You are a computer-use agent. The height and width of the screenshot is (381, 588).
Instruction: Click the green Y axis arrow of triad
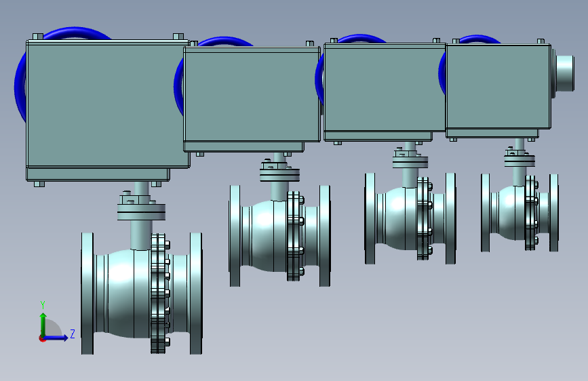(x=43, y=324)
